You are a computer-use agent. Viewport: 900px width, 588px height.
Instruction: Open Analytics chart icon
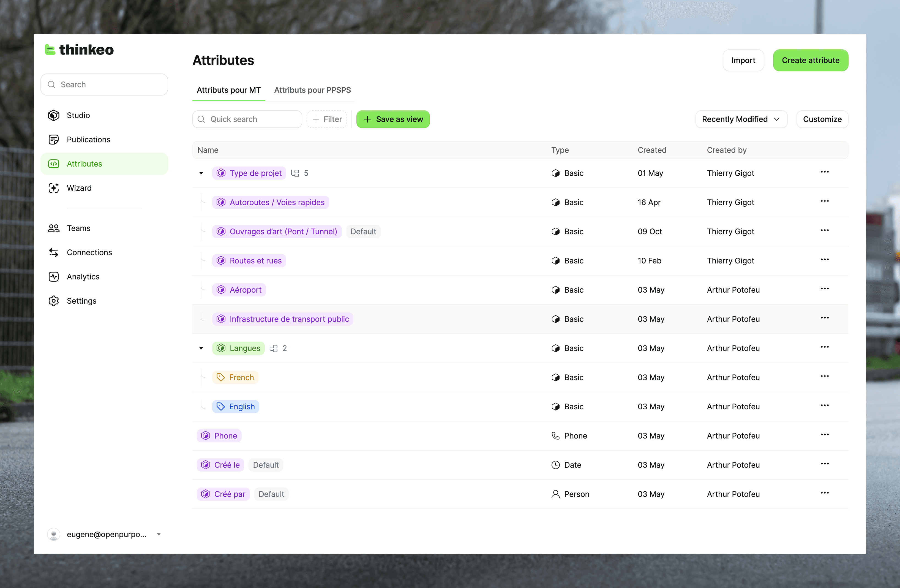tap(54, 276)
